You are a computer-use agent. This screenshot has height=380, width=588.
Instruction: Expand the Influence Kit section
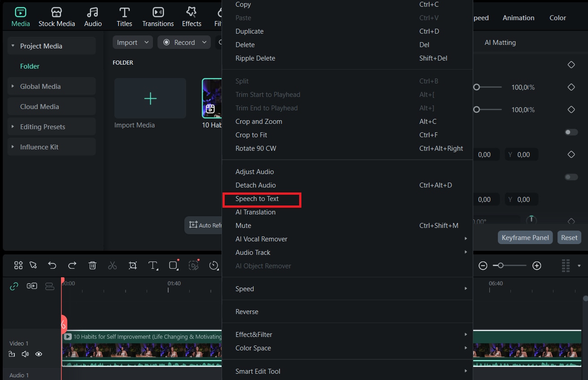point(13,147)
